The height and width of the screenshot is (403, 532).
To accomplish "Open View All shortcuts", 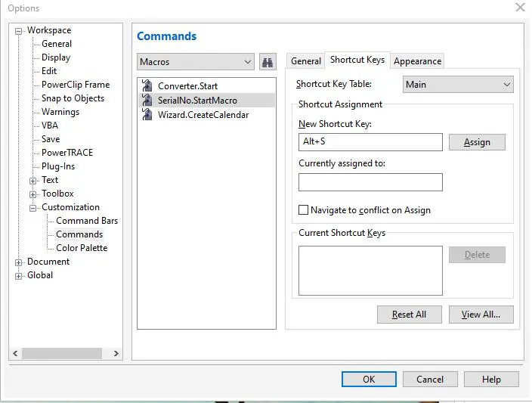I will [481, 315].
